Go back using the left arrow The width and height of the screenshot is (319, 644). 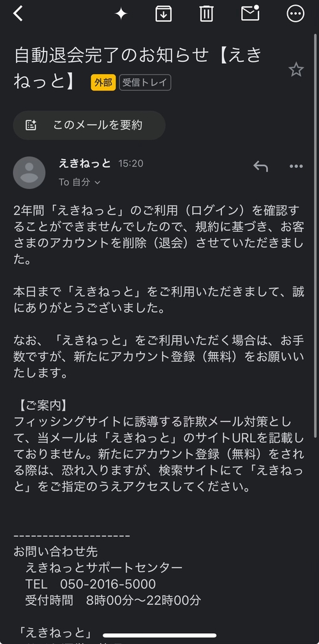tap(18, 14)
